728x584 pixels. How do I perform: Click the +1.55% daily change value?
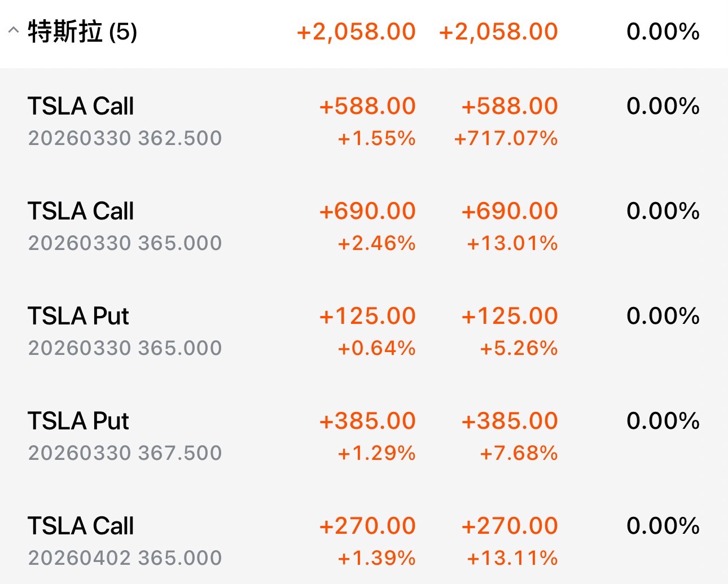coord(376,138)
